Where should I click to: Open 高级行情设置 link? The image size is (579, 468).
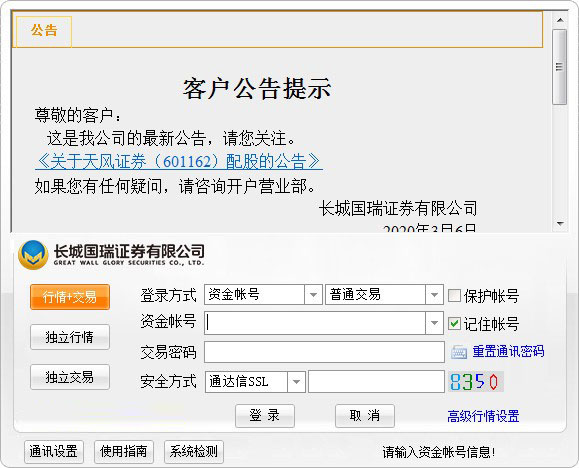483,416
